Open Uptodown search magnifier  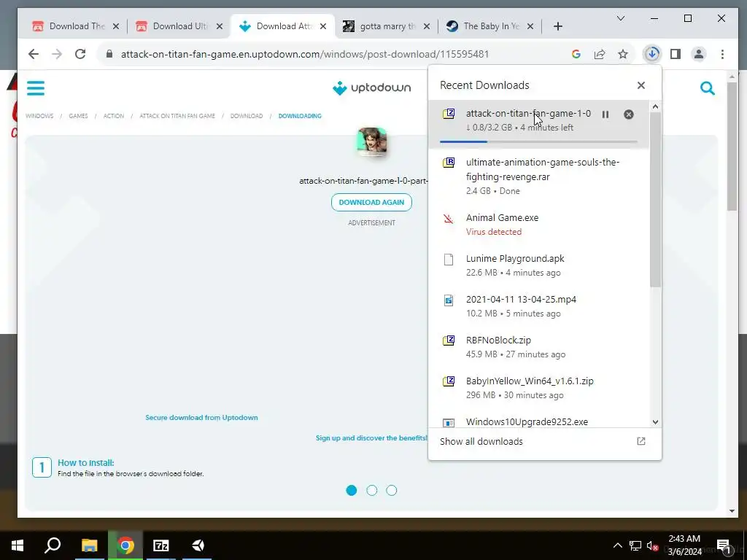click(x=708, y=88)
